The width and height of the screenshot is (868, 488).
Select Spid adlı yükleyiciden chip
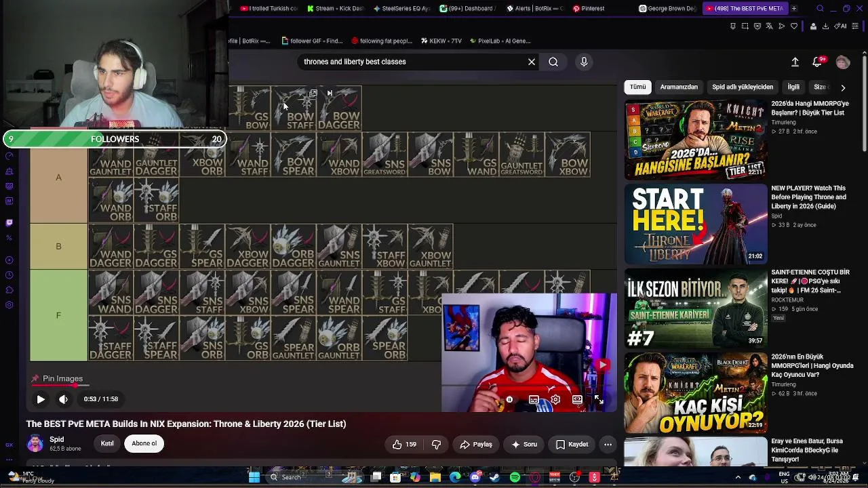[x=743, y=87]
